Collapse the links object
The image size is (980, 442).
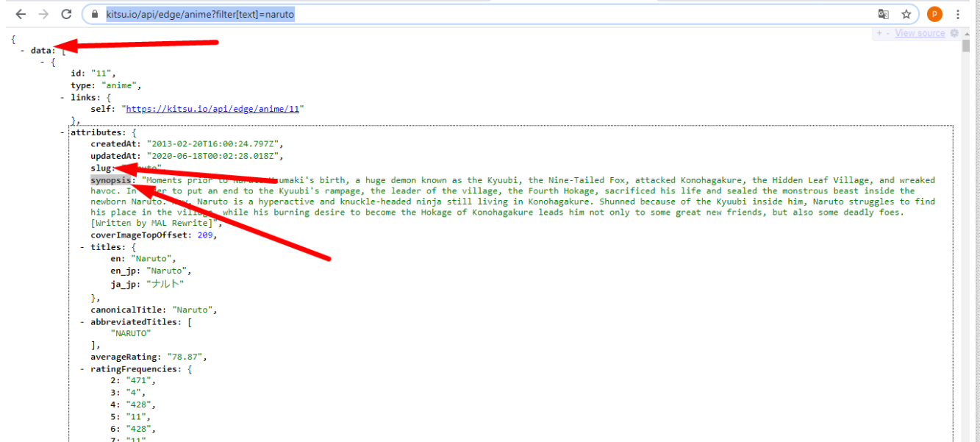[x=62, y=97]
